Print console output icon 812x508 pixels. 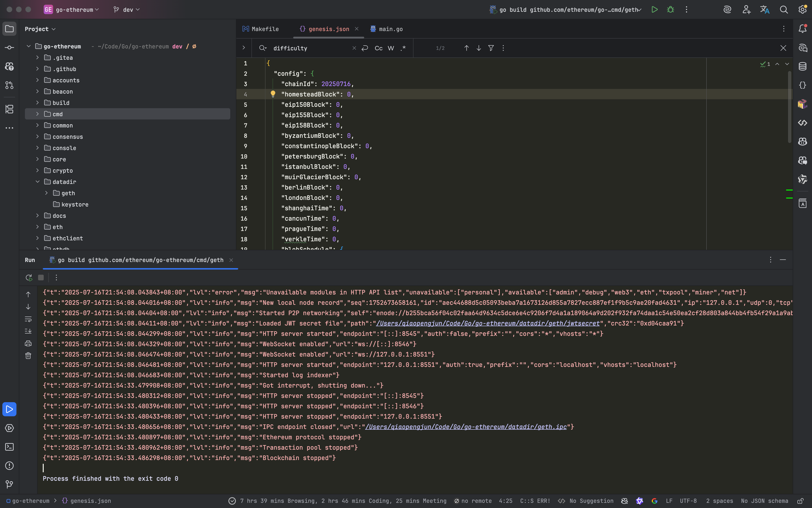coord(28,343)
